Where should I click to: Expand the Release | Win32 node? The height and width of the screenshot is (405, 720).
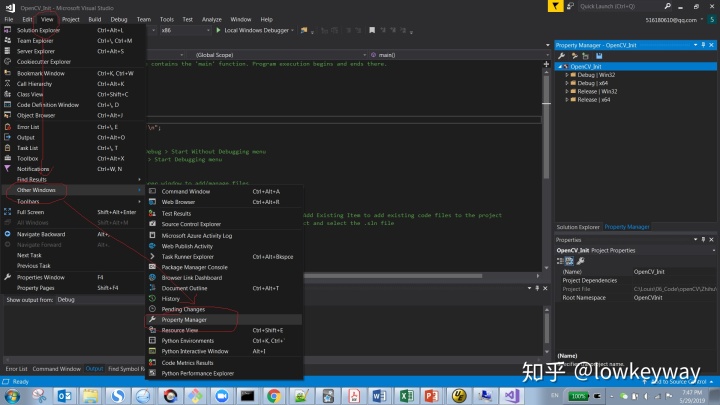pos(567,91)
